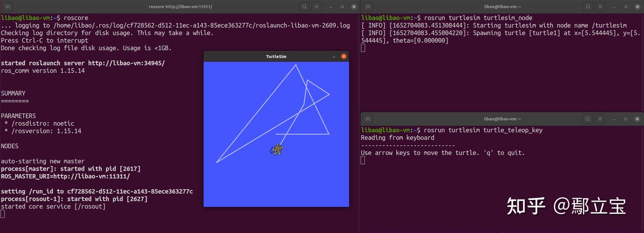Minimize the TurtleSim window
Image resolution: width=644 pixels, height=233 pixels.
[x=334, y=57]
